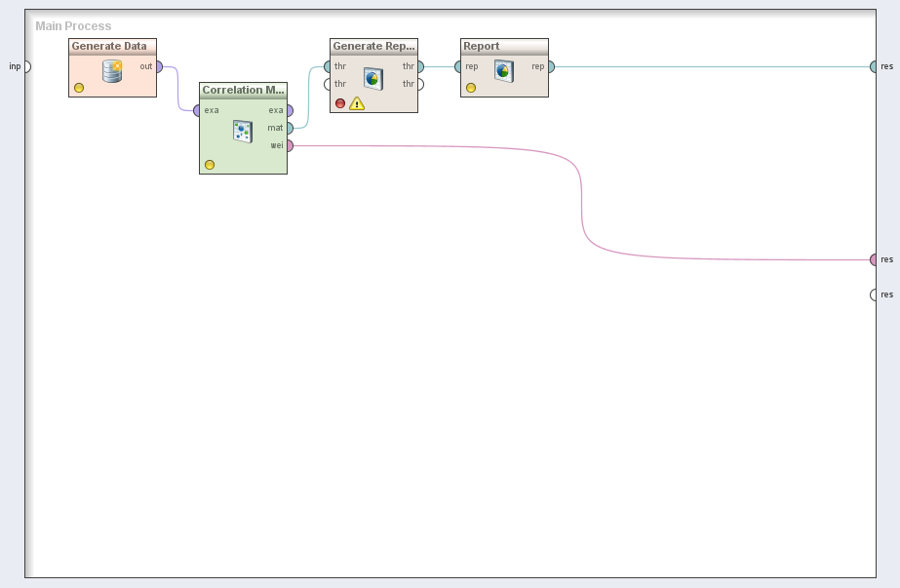Click the red status indicator on Generate Report
Image resolution: width=900 pixels, height=588 pixels.
(340, 103)
